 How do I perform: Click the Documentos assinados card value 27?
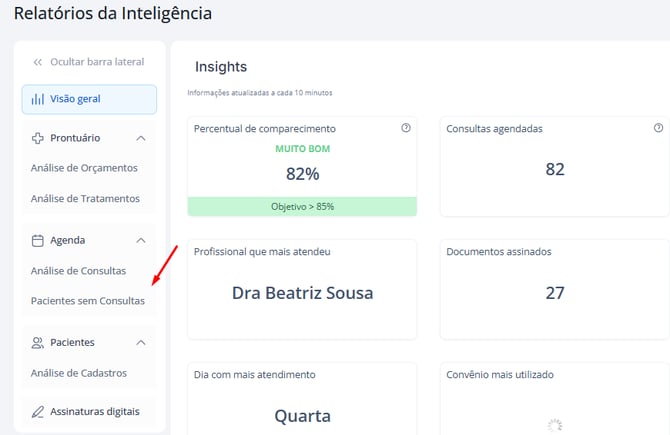click(x=555, y=293)
